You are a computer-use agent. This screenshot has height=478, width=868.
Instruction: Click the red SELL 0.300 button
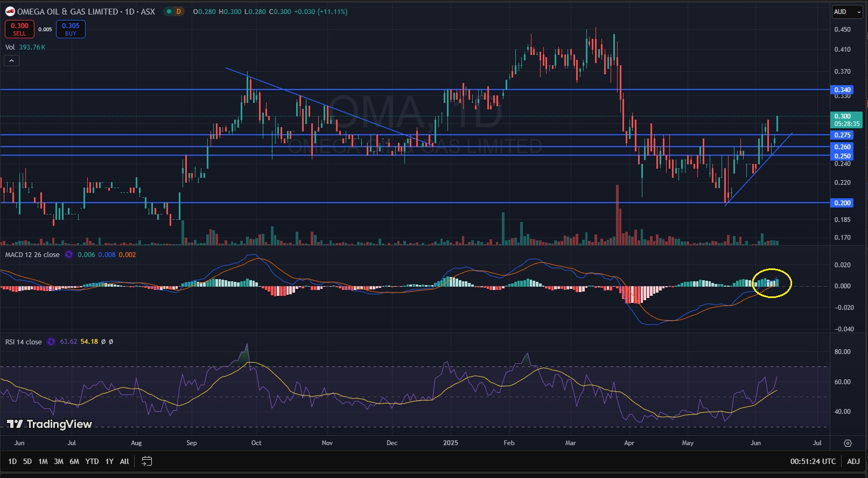click(19, 29)
